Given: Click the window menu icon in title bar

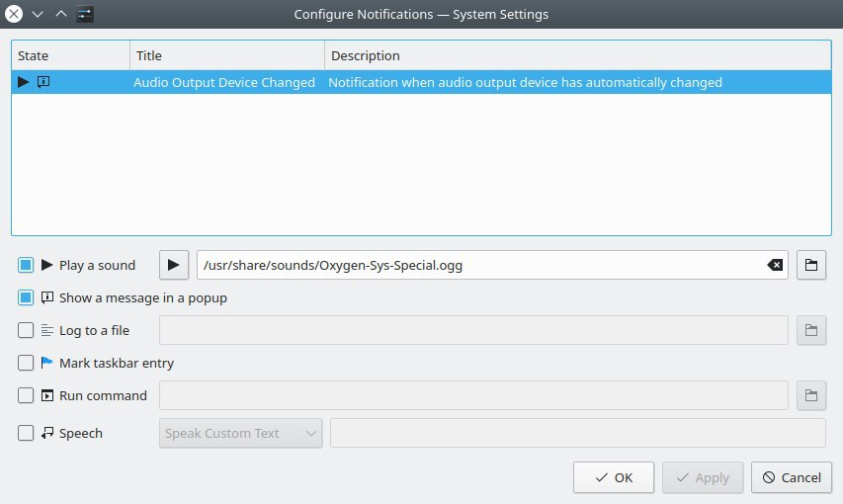Looking at the screenshot, I should pos(85,14).
